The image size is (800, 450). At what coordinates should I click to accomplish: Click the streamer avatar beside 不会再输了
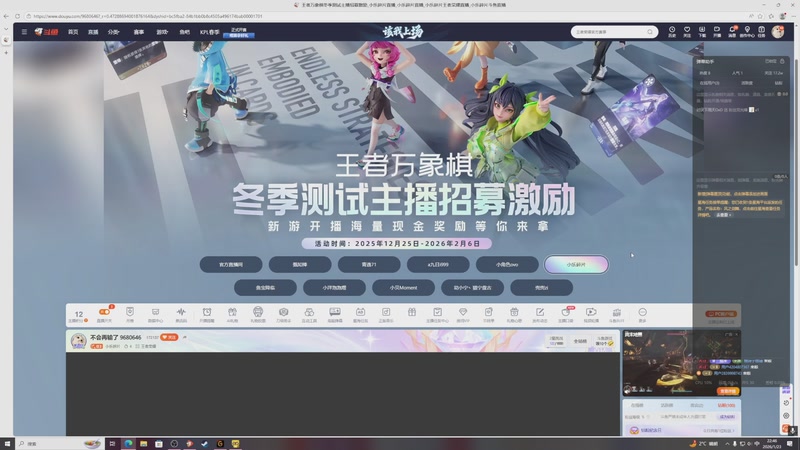(78, 340)
